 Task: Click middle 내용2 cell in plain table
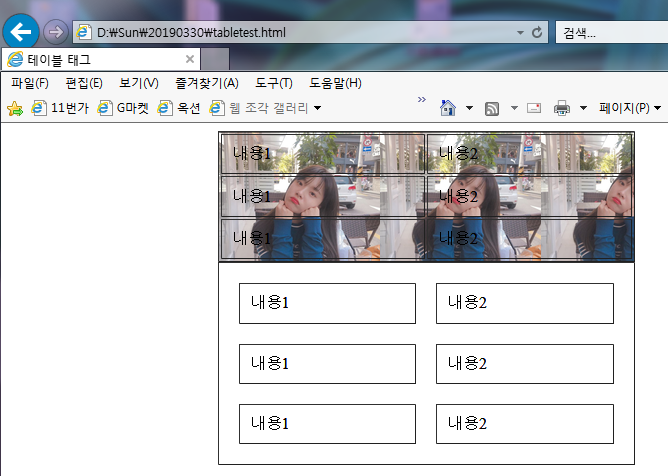pyautogui.click(x=525, y=364)
